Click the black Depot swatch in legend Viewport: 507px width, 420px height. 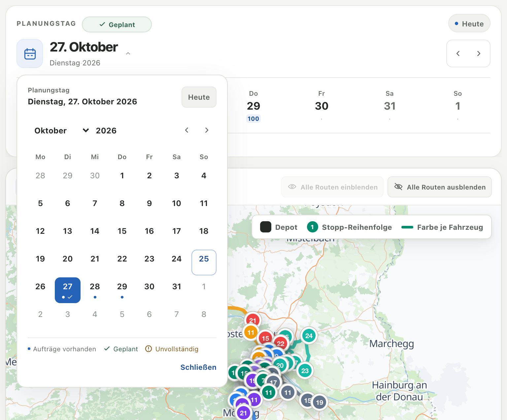pos(265,227)
